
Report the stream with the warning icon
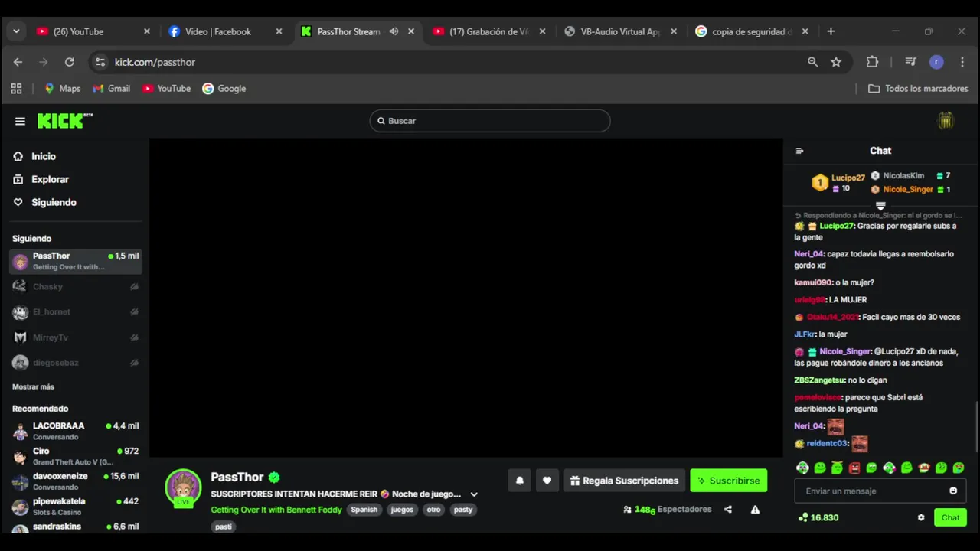pos(755,510)
